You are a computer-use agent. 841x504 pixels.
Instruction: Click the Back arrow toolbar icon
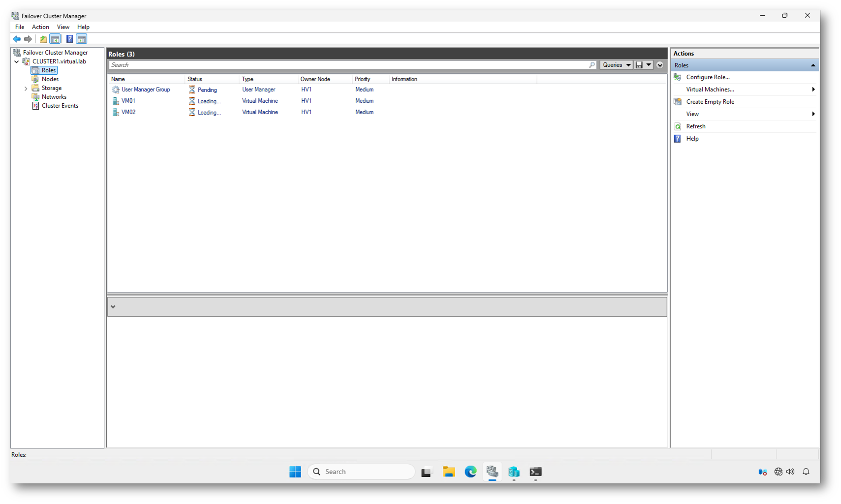coord(17,39)
